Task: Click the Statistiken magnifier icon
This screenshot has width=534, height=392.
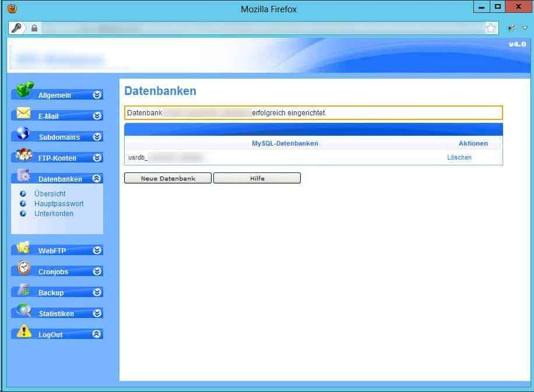Action: (23, 310)
